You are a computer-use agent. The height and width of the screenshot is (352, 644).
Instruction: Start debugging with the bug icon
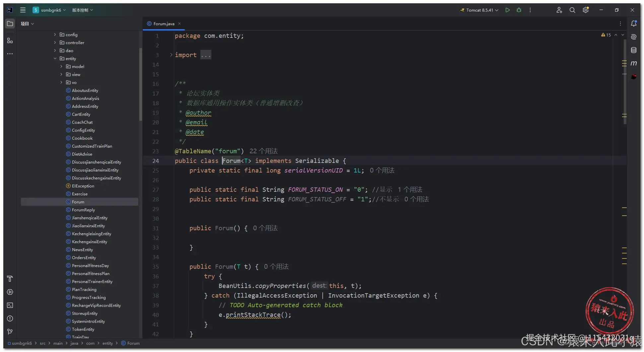pos(519,10)
